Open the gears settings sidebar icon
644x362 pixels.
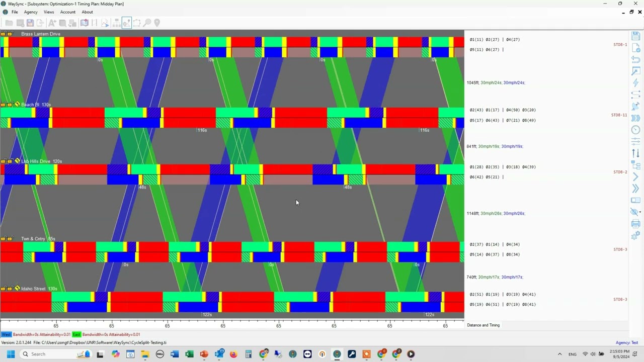[636, 235]
